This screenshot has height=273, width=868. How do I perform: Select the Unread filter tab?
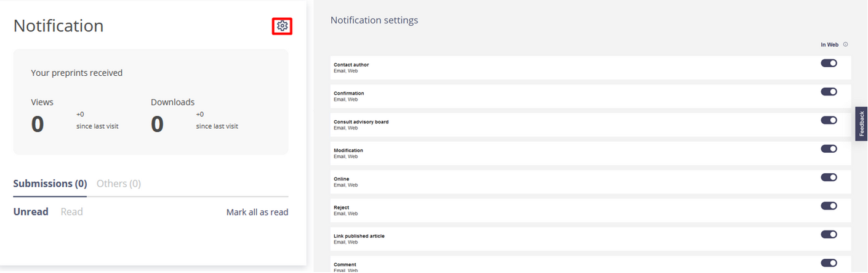[x=31, y=212]
